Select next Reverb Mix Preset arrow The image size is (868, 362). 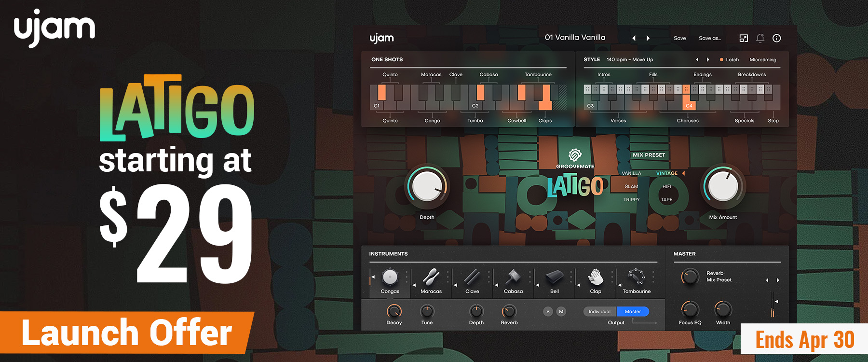(x=778, y=280)
